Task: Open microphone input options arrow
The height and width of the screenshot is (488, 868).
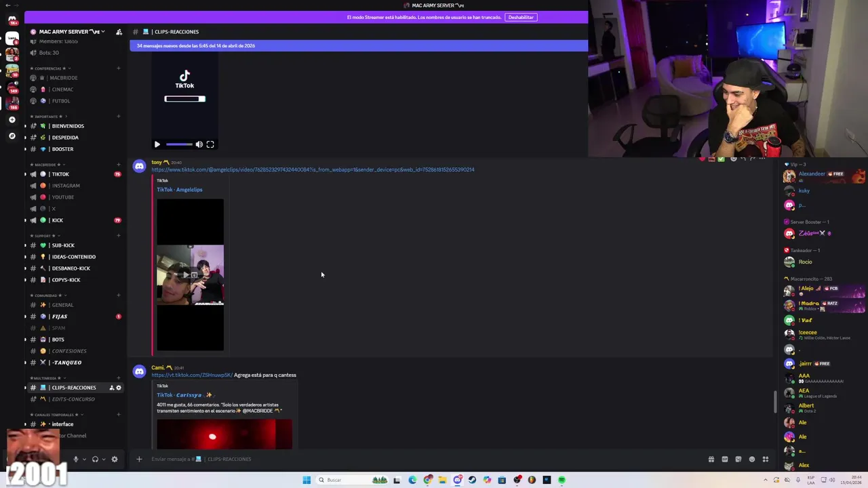Action: pos(84,459)
